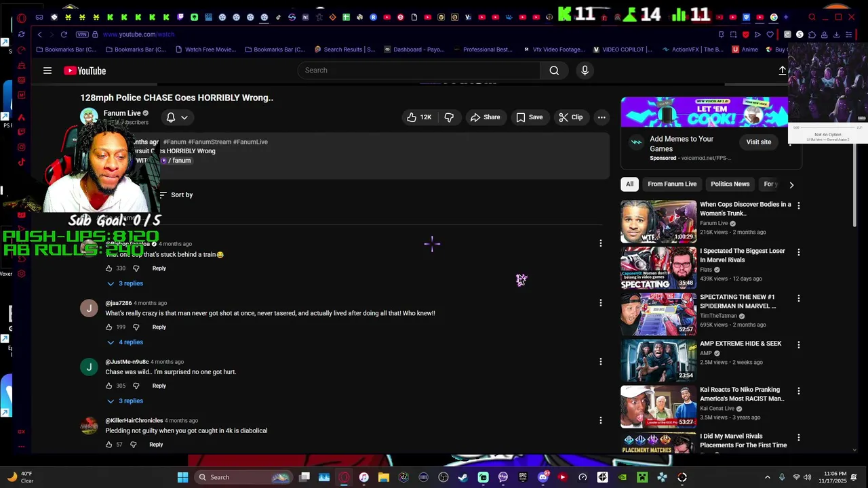The height and width of the screenshot is (488, 868).
Task: Show more filter chips with right arrow
Action: [791, 184]
